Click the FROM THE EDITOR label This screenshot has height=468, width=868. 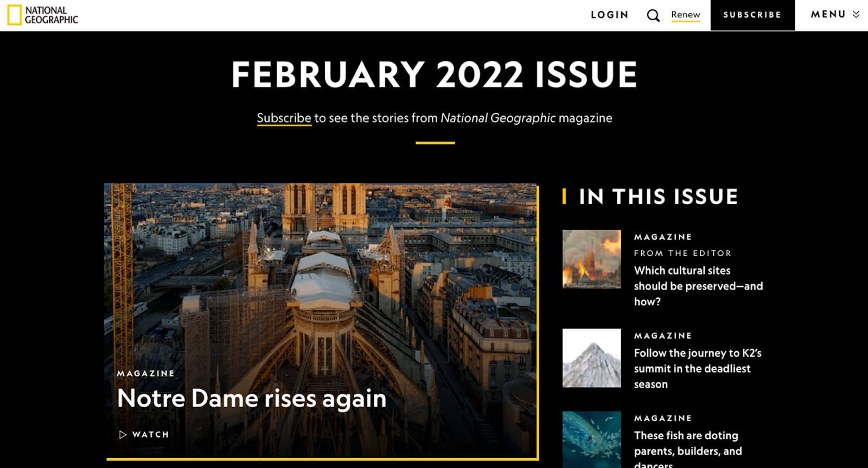tap(682, 253)
